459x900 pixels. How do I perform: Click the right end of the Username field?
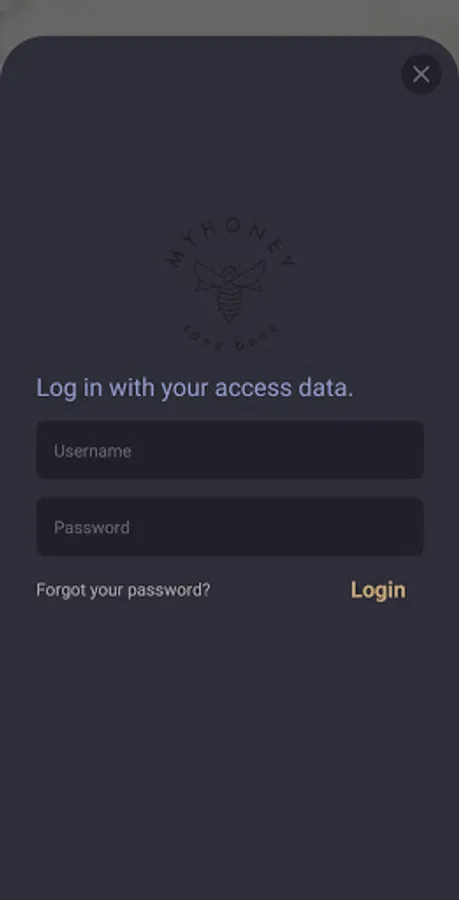pyautogui.click(x=402, y=450)
